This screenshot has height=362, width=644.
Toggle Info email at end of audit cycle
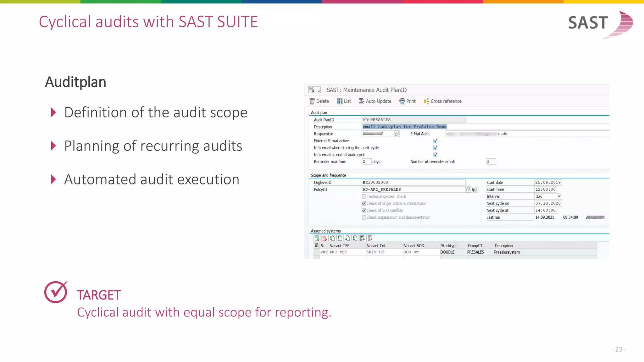pyautogui.click(x=435, y=155)
